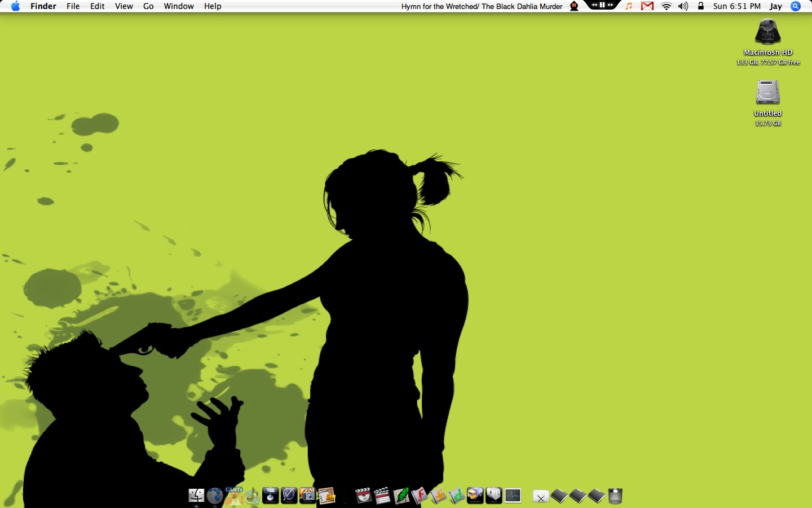Open the Edit menu
Image resolution: width=812 pixels, height=508 pixels.
98,6
